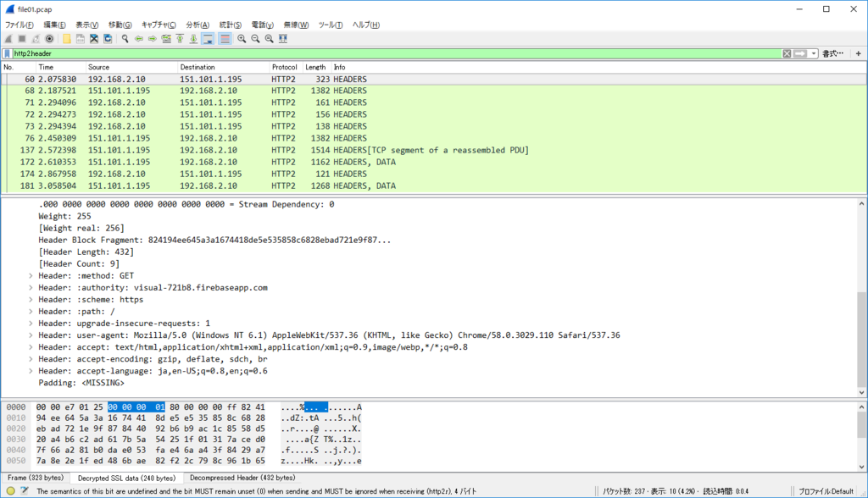Click the close capture file icon
868x498 pixels.
(94, 39)
